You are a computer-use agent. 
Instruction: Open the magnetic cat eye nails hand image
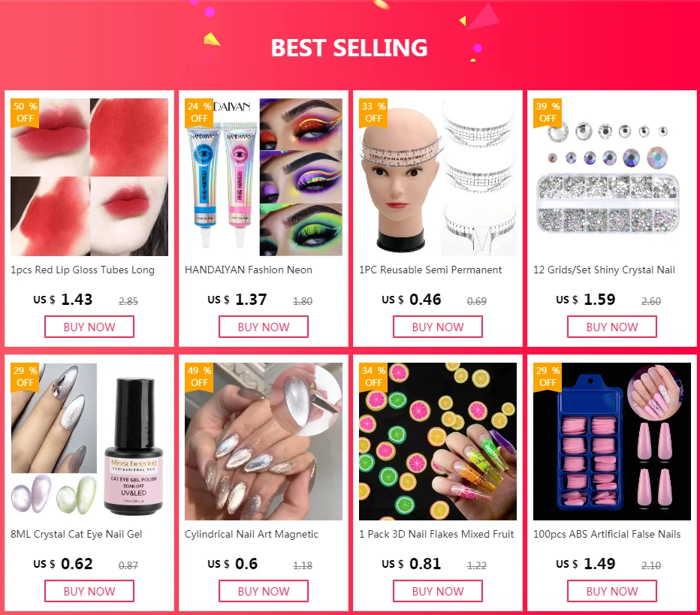click(264, 442)
